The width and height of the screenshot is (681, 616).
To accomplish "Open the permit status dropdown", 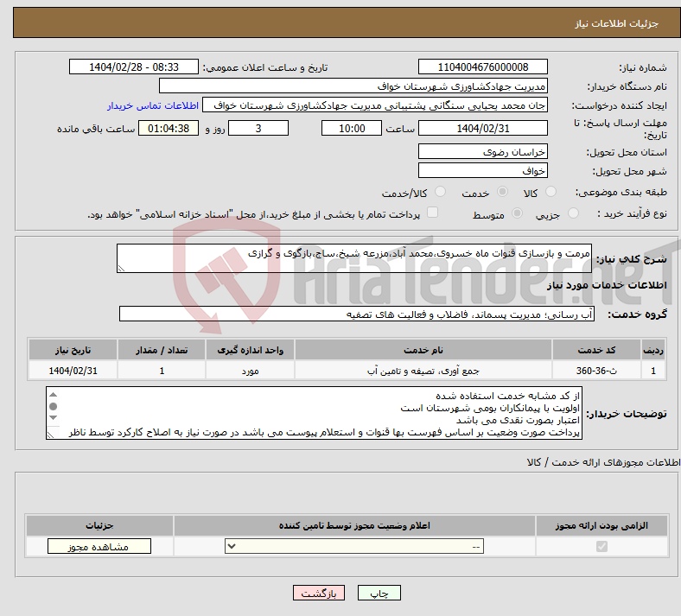I will [x=354, y=547].
